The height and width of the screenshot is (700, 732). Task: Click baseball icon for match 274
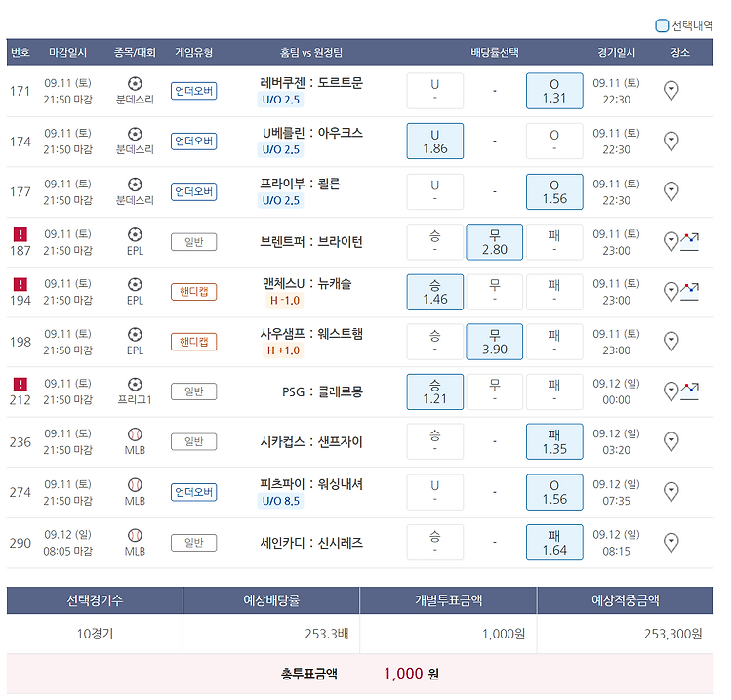tap(135, 484)
